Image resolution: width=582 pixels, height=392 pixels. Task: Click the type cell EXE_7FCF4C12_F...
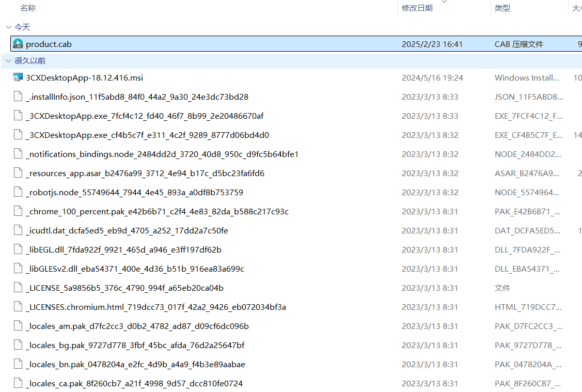pyautogui.click(x=529, y=116)
